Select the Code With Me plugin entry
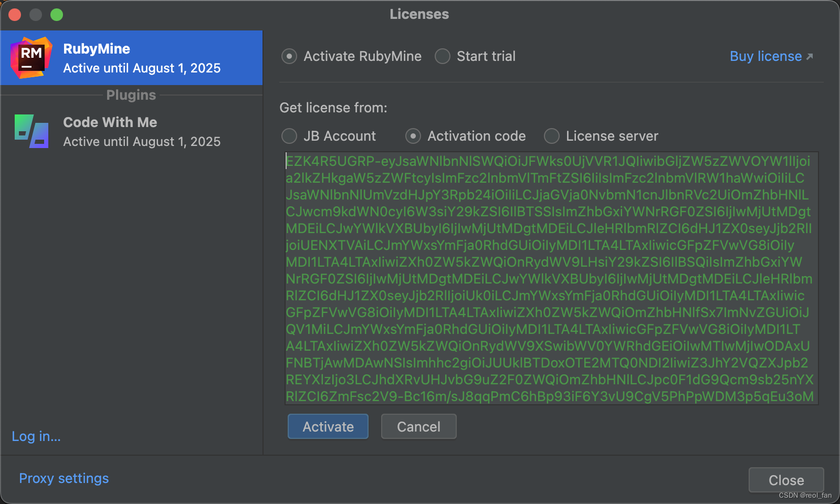 [x=131, y=131]
